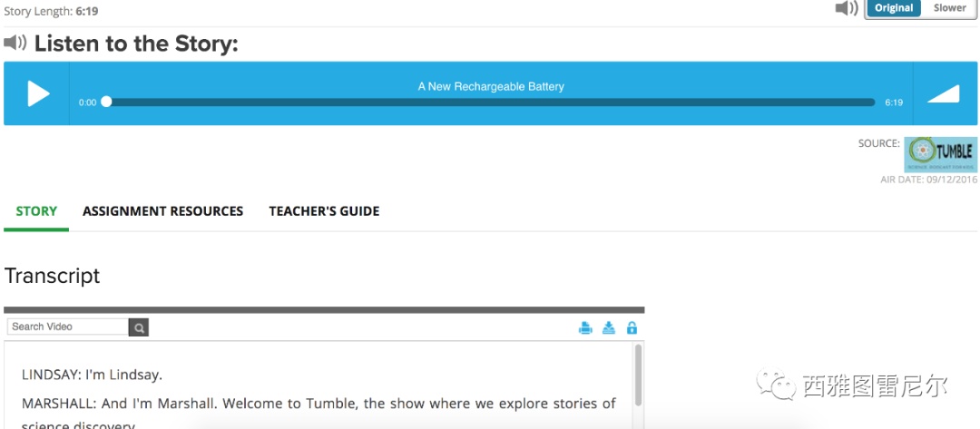Screen dimensions: 980x429
Task: Open the ASSIGNMENT RESOURCES tab
Action: 162,211
